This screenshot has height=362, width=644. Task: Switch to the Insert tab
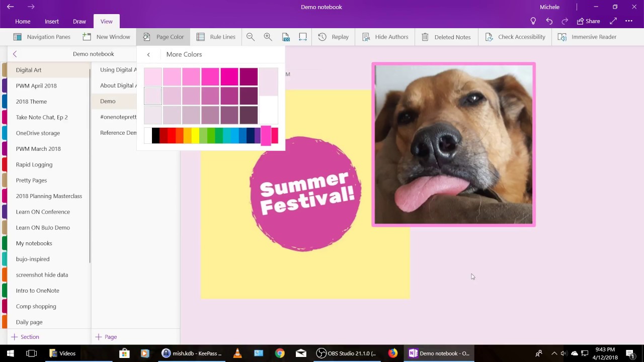[52, 21]
